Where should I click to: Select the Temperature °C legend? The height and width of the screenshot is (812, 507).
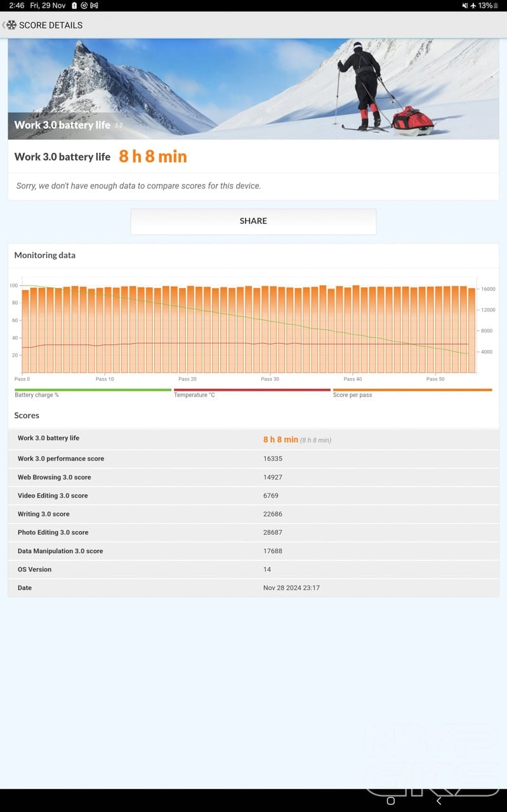[x=194, y=395]
